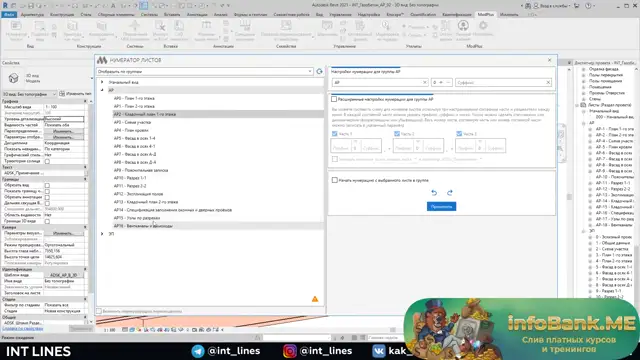Click the Instagram @int_lines icon
This screenshot has width=640, height=360.
coord(289,351)
